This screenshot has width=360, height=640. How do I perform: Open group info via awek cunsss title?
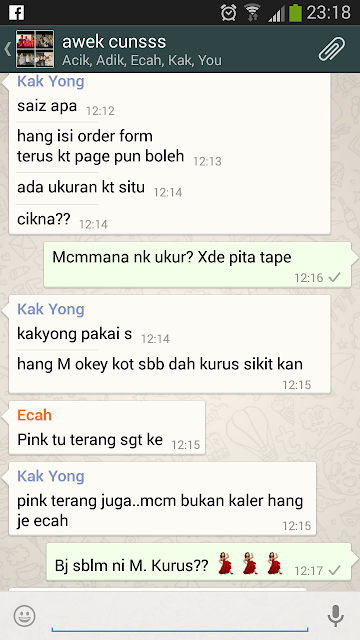tap(114, 42)
